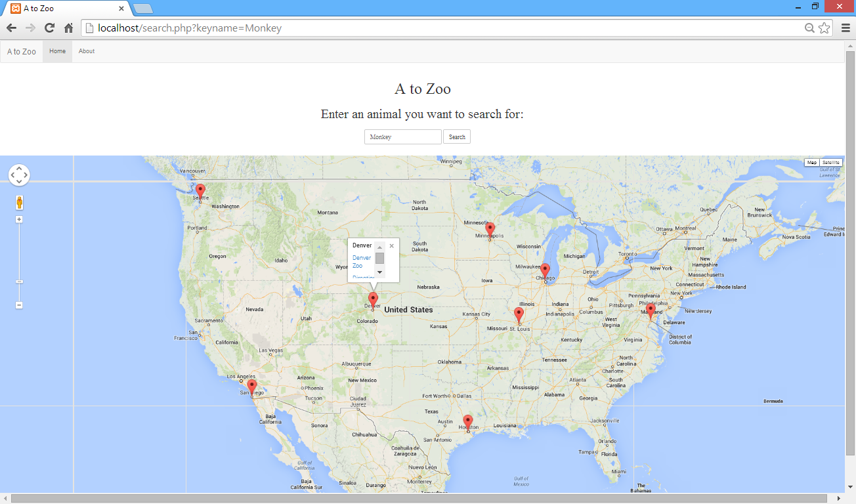Open the Home navigation item
Viewport: 856px width, 504px height.
click(x=57, y=51)
